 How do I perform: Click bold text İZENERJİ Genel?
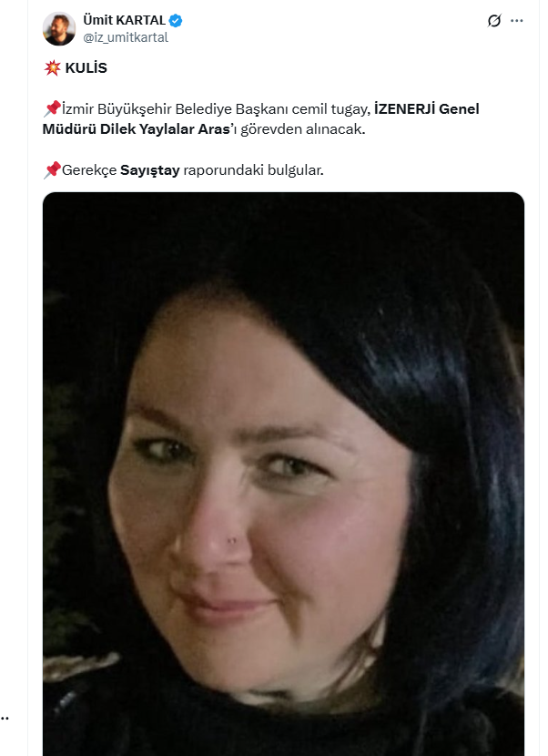pos(427,109)
